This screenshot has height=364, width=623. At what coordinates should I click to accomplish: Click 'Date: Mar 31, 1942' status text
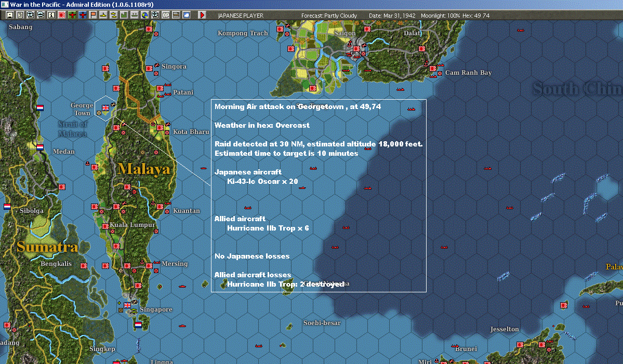pyautogui.click(x=392, y=16)
